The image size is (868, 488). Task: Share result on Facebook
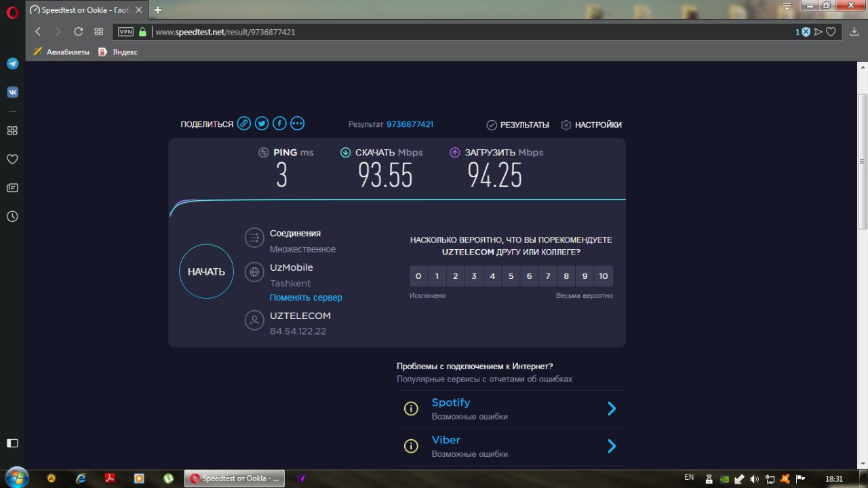tap(279, 124)
